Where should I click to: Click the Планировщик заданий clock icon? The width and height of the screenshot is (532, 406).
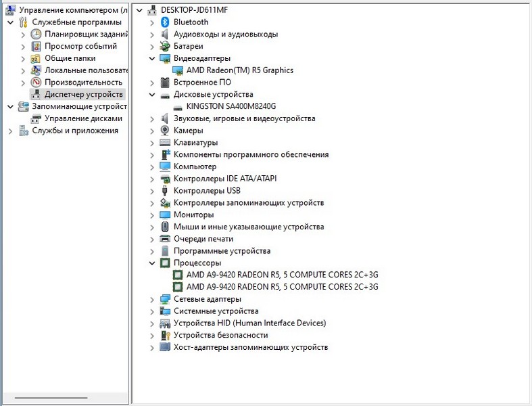point(37,35)
